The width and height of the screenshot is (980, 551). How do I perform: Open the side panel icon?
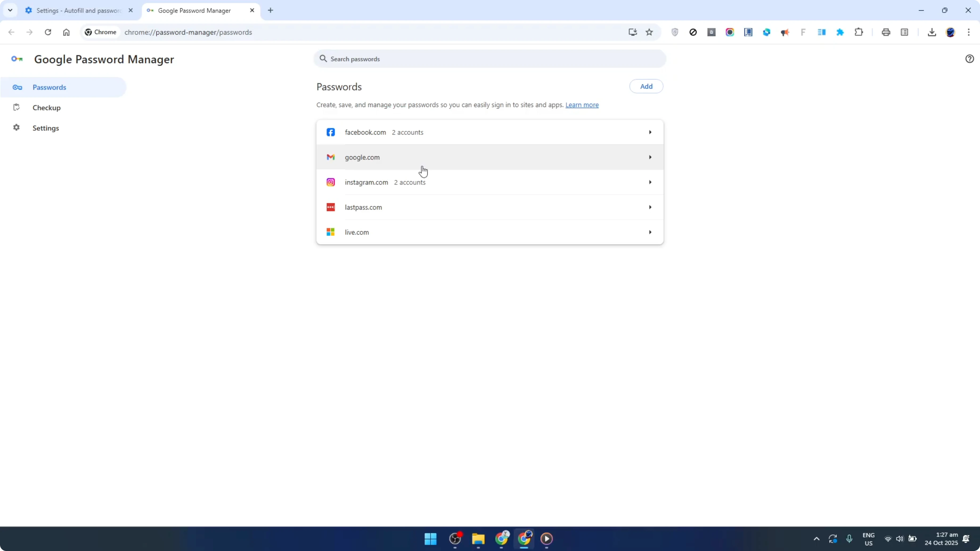tap(905, 32)
